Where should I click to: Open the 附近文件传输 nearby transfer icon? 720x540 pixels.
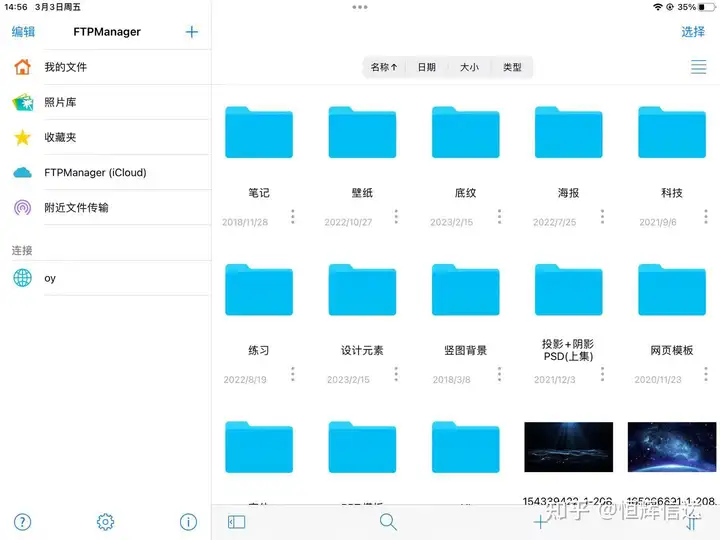(x=22, y=208)
